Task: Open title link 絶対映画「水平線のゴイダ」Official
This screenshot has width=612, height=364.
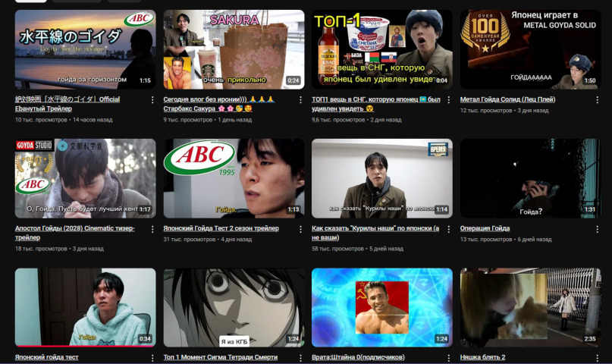Action: point(67,104)
